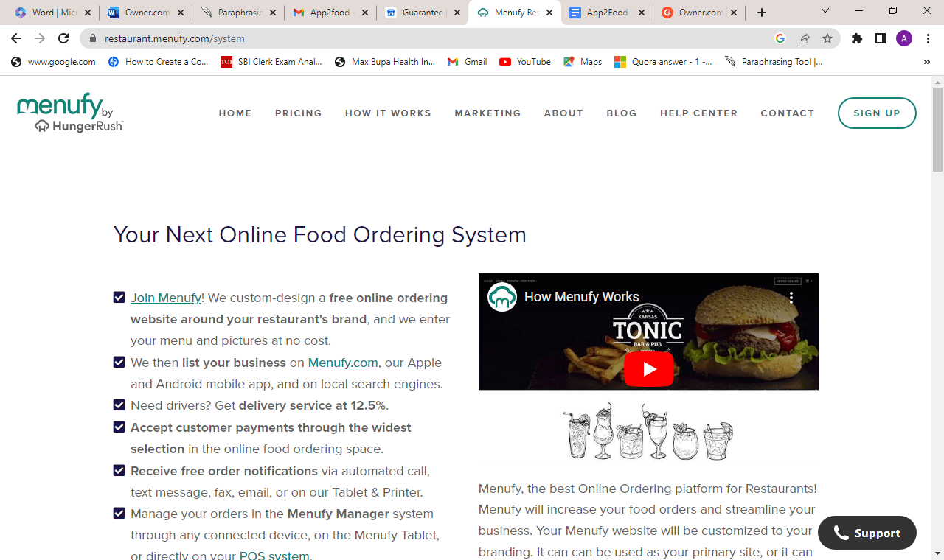Screen dimensions: 944x560
Task: Click the tab search chevron
Action: [825, 10]
